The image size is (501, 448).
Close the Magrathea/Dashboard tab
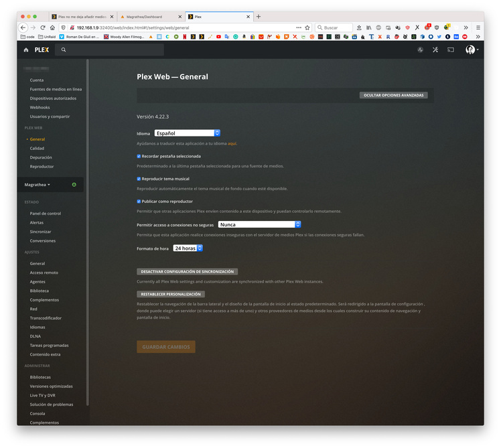point(180,17)
